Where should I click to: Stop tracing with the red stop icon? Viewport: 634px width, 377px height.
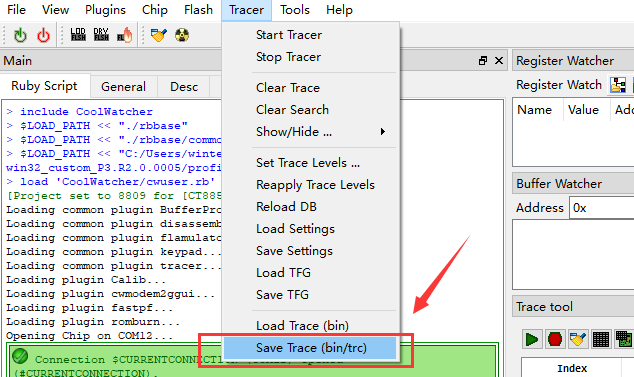click(x=555, y=339)
